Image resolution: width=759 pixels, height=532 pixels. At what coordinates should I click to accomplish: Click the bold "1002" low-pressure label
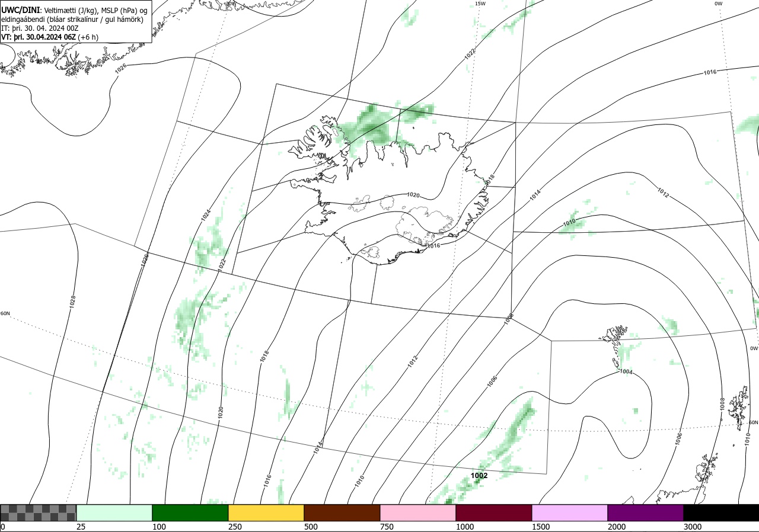point(479,476)
